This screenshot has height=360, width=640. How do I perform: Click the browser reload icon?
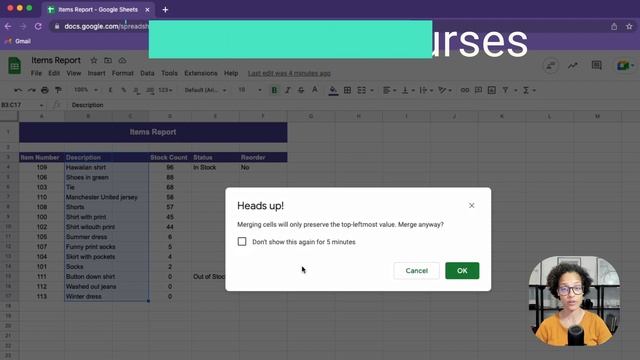pyautogui.click(x=38, y=26)
